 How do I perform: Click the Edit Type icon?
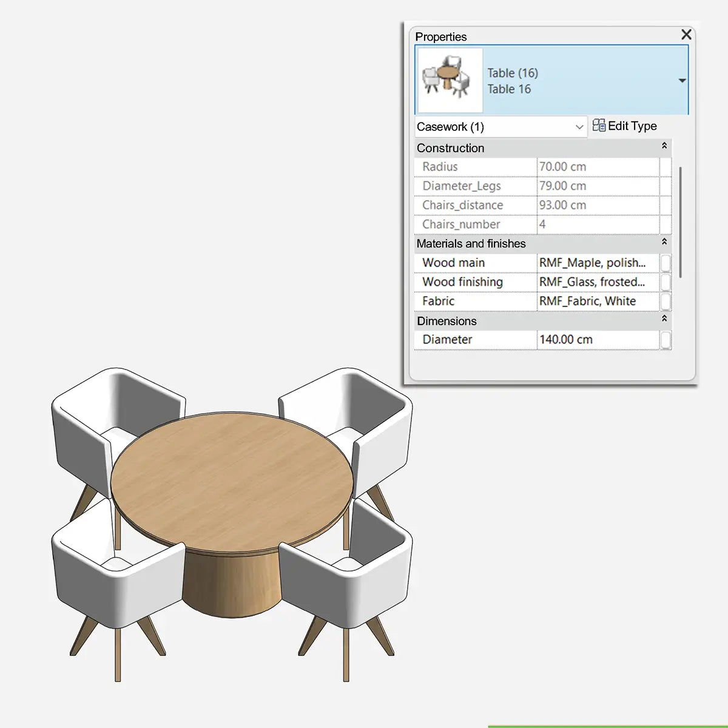pyautogui.click(x=598, y=126)
